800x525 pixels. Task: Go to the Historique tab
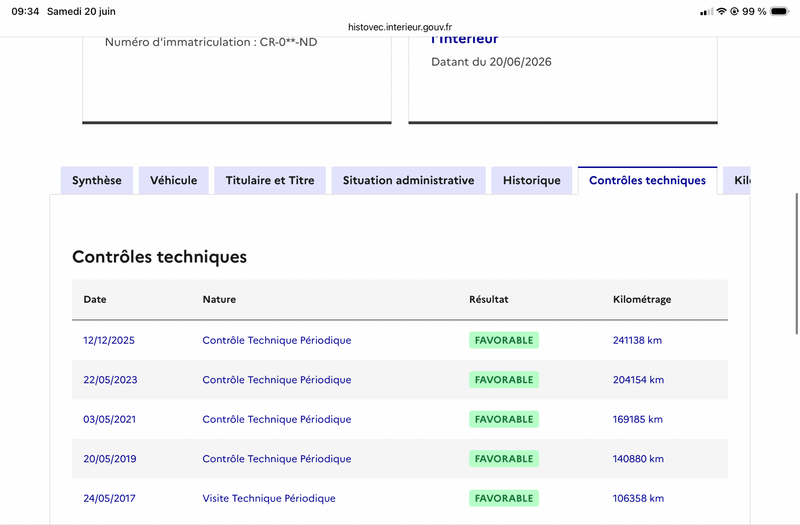[x=532, y=181]
